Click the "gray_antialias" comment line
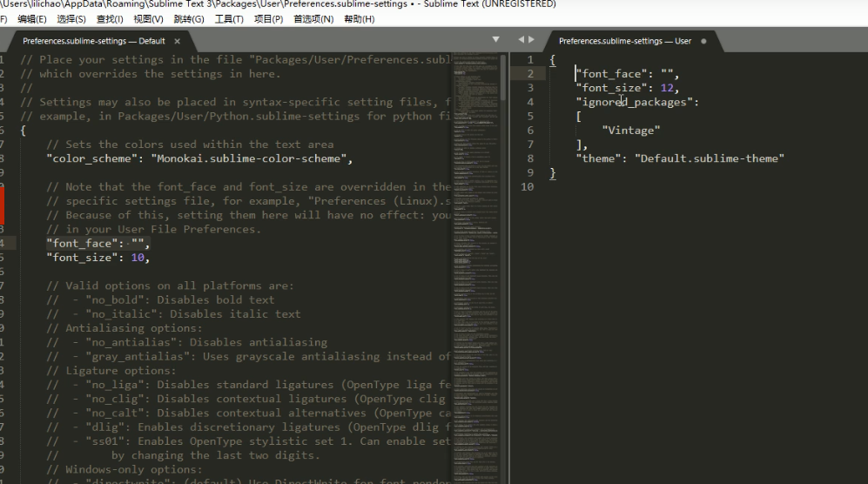 coord(248,357)
